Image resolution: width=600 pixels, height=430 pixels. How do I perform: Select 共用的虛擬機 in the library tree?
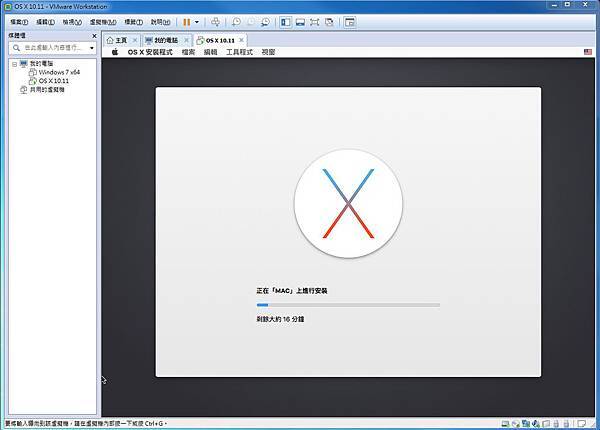(47, 90)
